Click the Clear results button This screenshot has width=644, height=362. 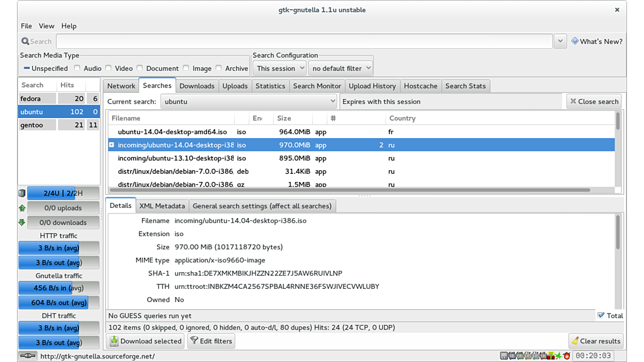[595, 341]
